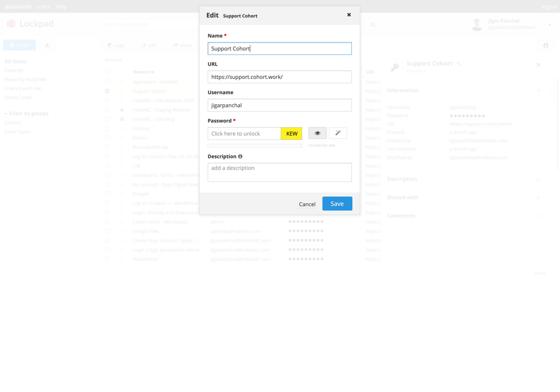This screenshot has height=392, width=560.
Task: Click the Save button
Action: (x=337, y=204)
